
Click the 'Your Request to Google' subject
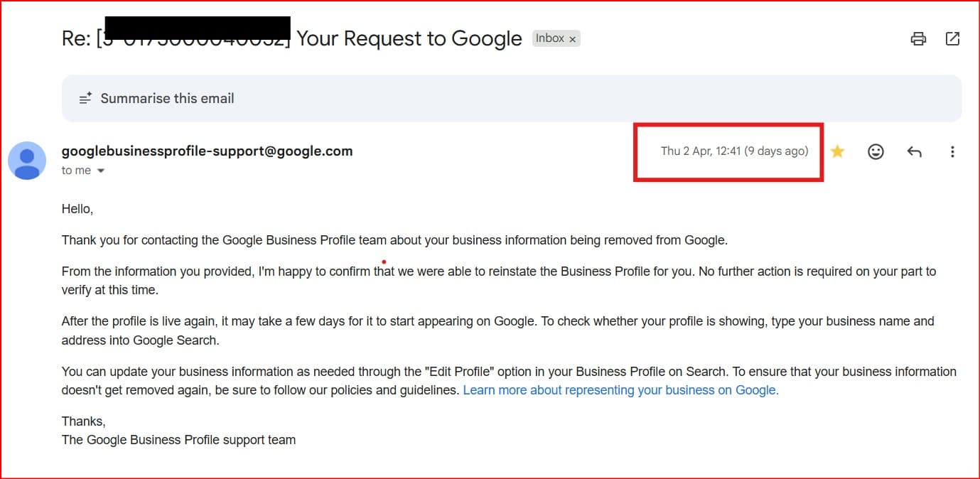[409, 38]
